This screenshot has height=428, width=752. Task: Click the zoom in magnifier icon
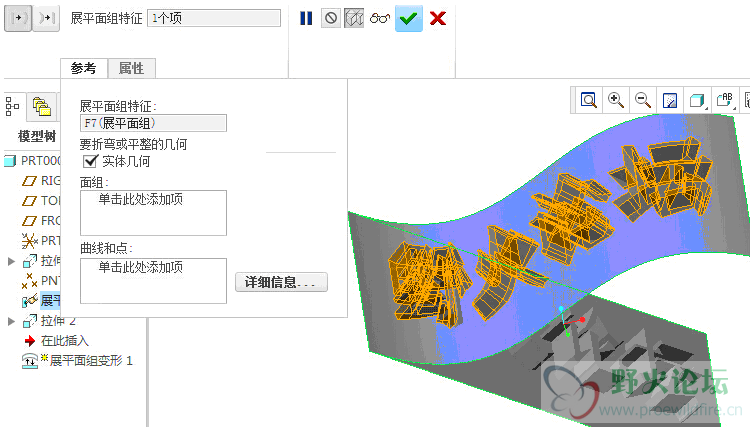click(x=615, y=100)
